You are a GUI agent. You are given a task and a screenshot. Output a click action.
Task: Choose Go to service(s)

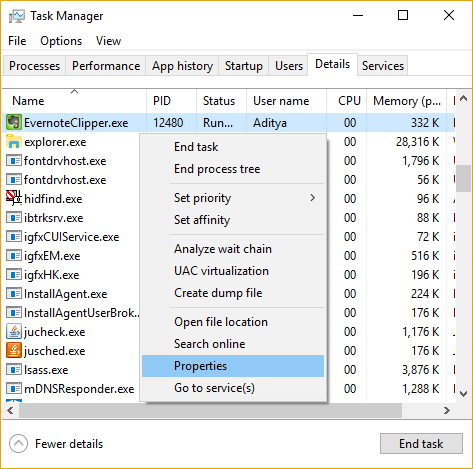pyautogui.click(x=233, y=388)
